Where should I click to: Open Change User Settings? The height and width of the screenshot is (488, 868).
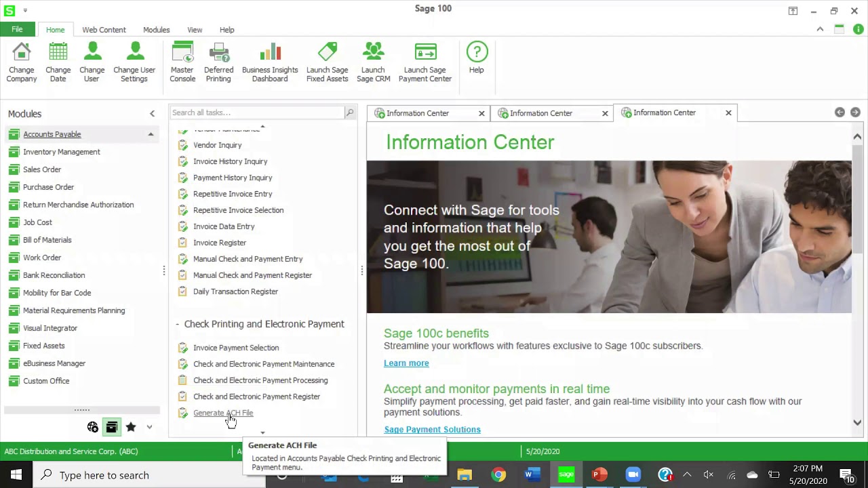pyautogui.click(x=134, y=62)
